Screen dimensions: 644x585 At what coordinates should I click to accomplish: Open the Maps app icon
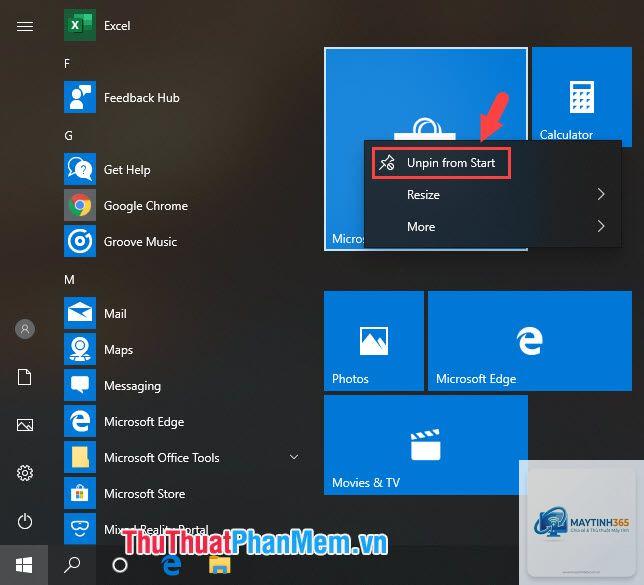pyautogui.click(x=80, y=349)
